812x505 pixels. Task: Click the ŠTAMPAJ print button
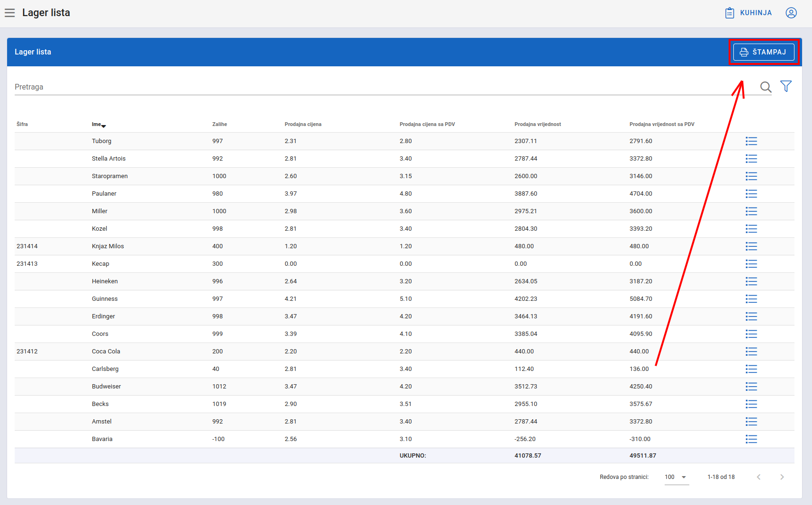764,52
